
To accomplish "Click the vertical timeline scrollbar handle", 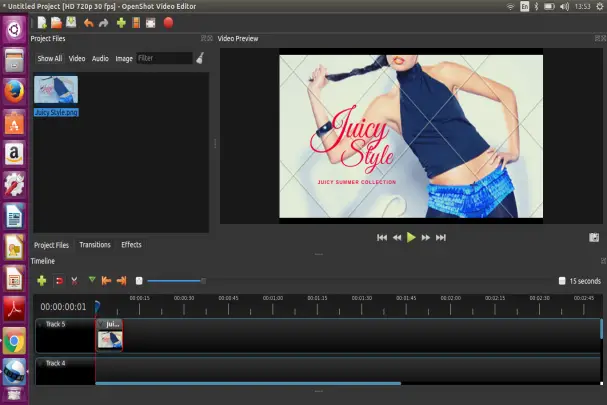I will [601, 329].
